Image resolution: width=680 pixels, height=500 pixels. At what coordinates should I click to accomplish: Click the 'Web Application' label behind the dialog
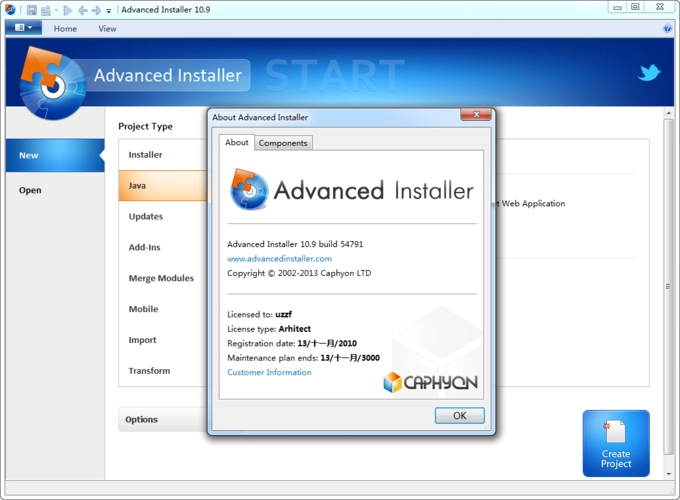533,203
